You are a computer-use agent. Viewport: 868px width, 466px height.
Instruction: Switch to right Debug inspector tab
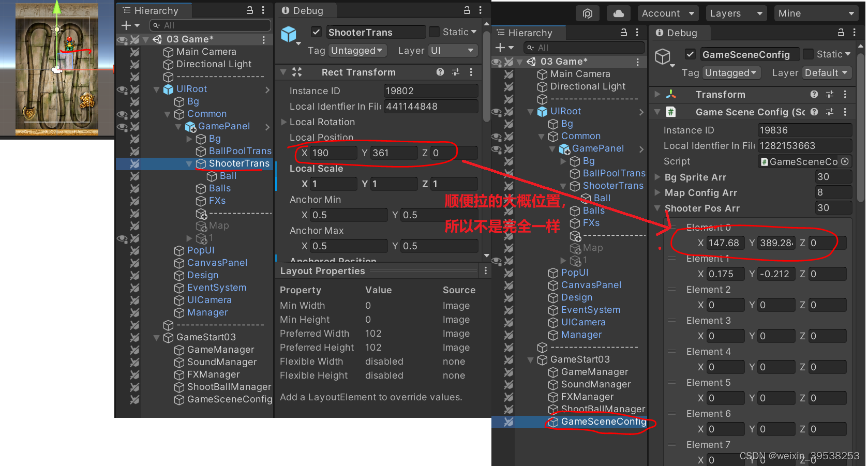click(679, 33)
